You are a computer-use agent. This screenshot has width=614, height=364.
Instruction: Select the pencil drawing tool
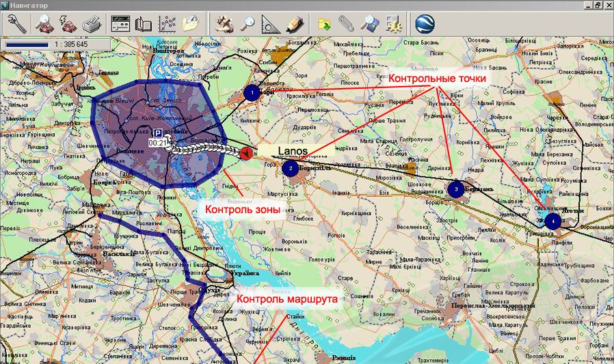pos(294,25)
